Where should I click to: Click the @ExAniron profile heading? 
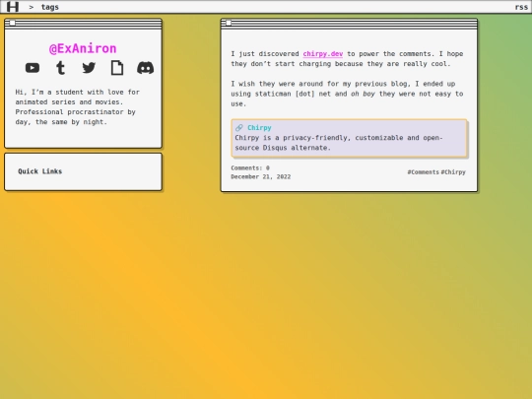83,48
